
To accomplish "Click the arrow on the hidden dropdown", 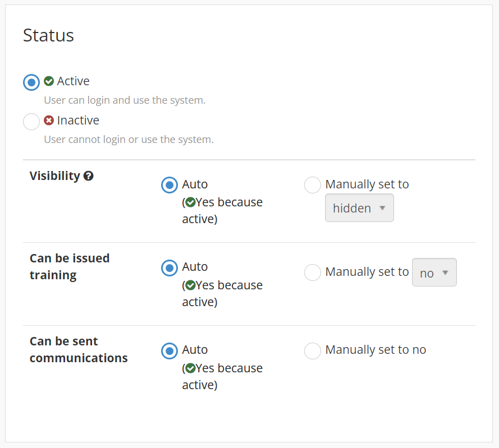I will coord(383,208).
